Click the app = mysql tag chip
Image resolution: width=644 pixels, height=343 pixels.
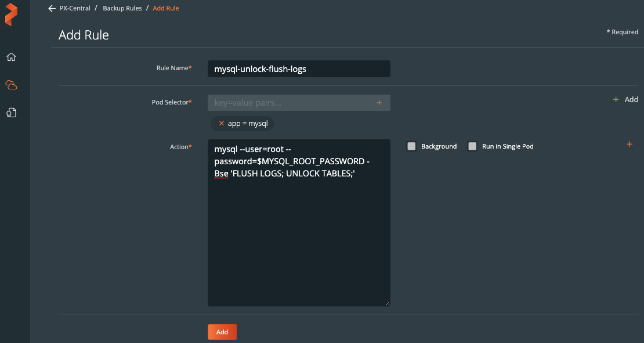coord(248,124)
